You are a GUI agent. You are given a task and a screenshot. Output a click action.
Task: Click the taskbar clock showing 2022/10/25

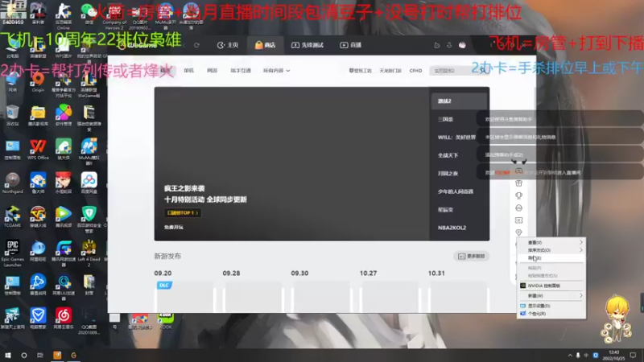tap(613, 355)
